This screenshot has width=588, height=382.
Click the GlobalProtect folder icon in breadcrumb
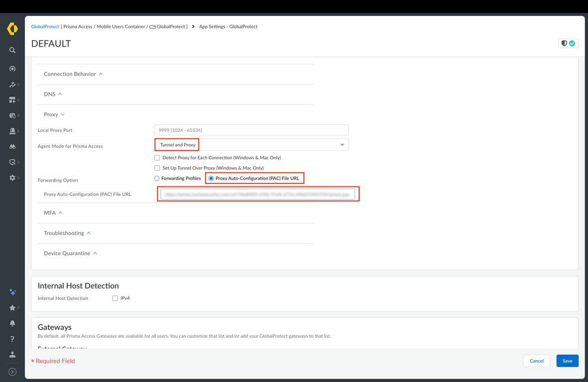[x=153, y=27]
